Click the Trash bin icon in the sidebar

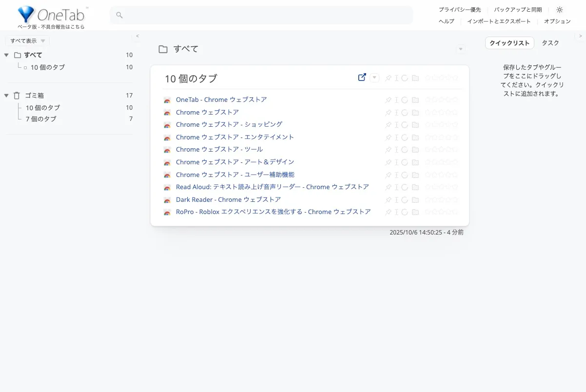coord(17,96)
